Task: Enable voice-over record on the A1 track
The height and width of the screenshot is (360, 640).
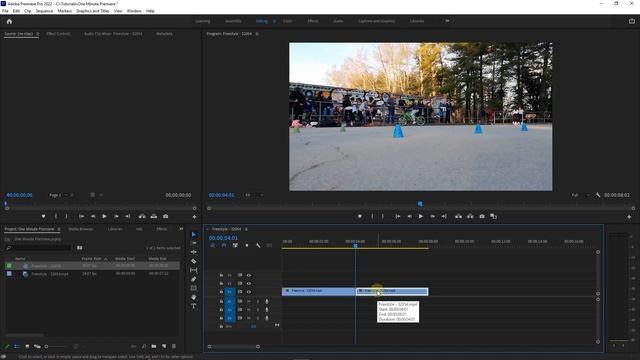Action: click(267, 301)
